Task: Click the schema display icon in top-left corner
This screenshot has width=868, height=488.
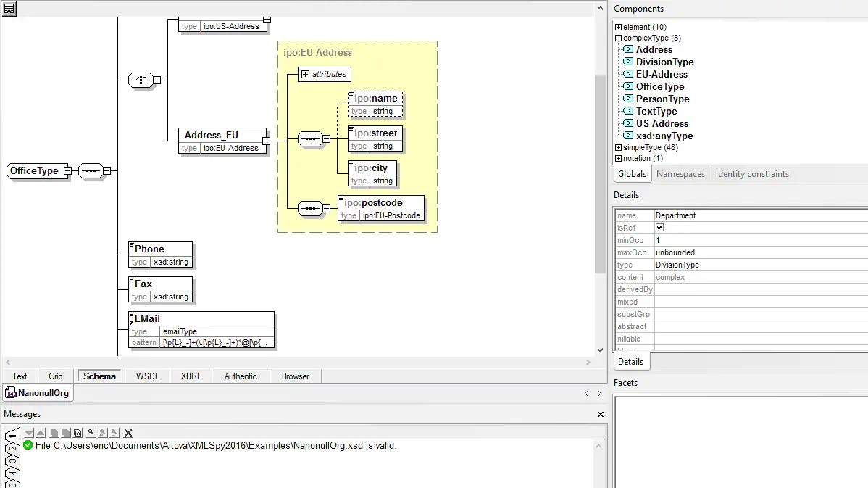Action: 8,9
